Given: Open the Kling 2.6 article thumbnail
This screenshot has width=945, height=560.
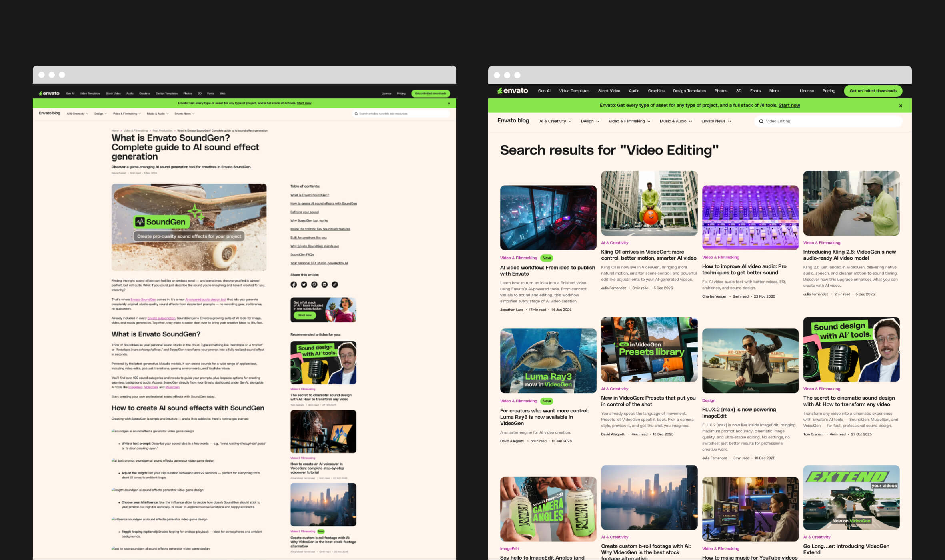Looking at the screenshot, I should coord(851,203).
